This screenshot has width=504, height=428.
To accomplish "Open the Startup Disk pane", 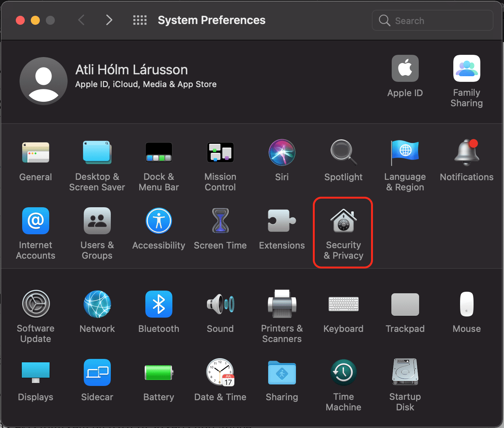I will pos(405,372).
